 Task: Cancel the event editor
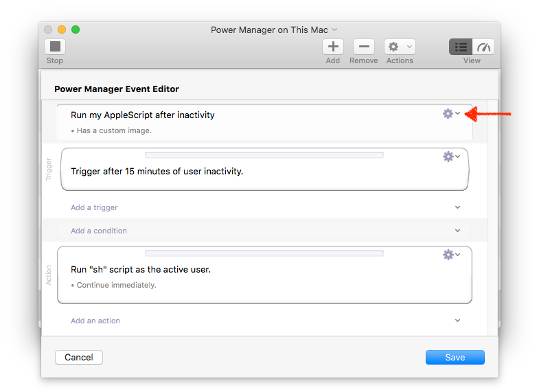pyautogui.click(x=79, y=357)
